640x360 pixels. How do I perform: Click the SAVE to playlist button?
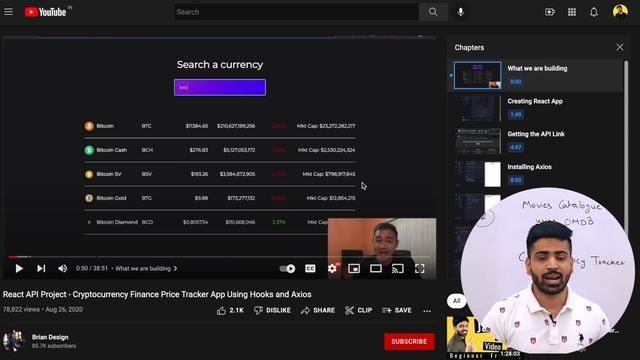pyautogui.click(x=397, y=311)
